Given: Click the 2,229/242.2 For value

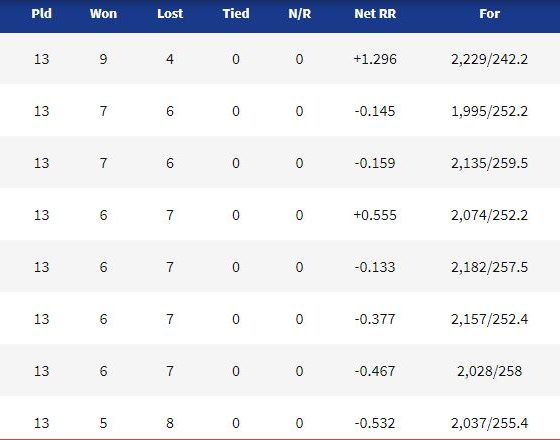Looking at the screenshot, I should point(489,59).
